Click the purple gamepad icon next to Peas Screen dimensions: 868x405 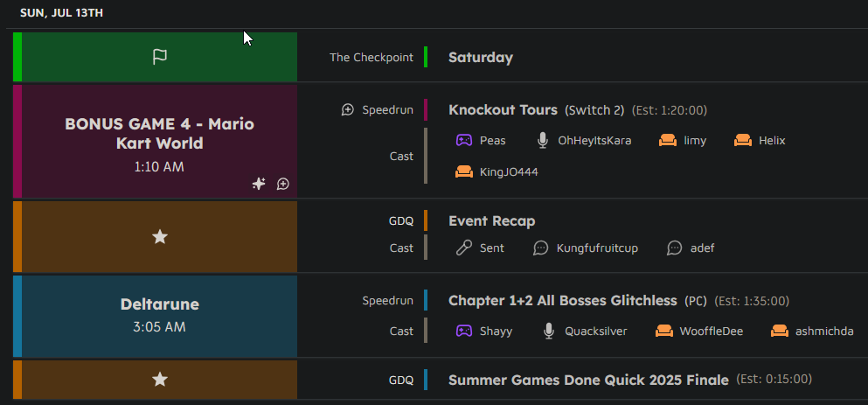464,141
